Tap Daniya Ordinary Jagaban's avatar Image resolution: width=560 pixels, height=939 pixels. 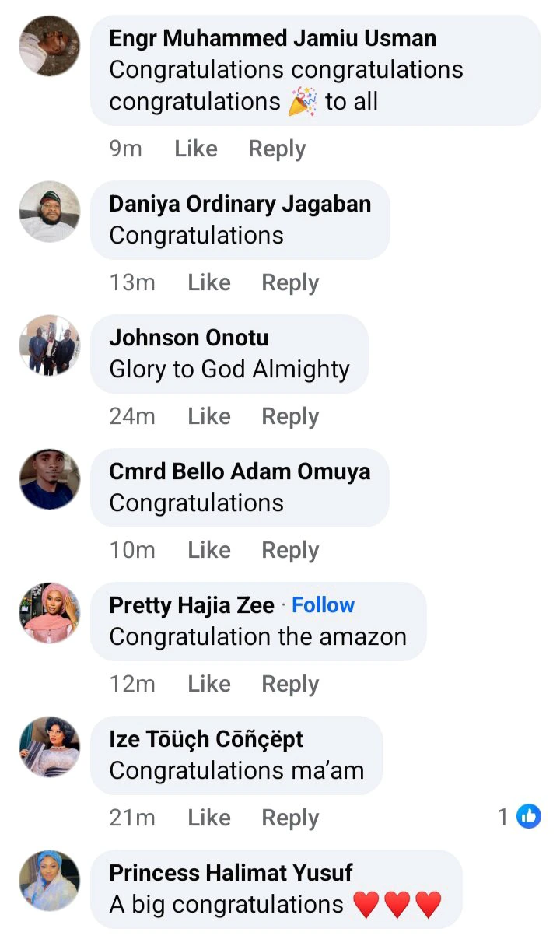(49, 212)
